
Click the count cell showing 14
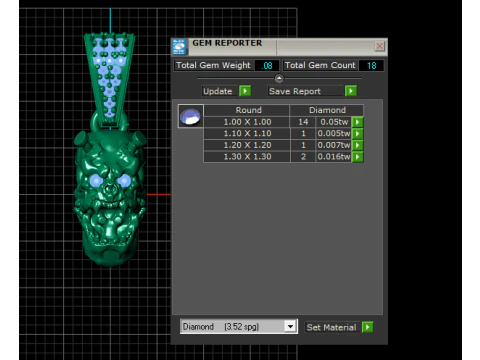(303, 122)
